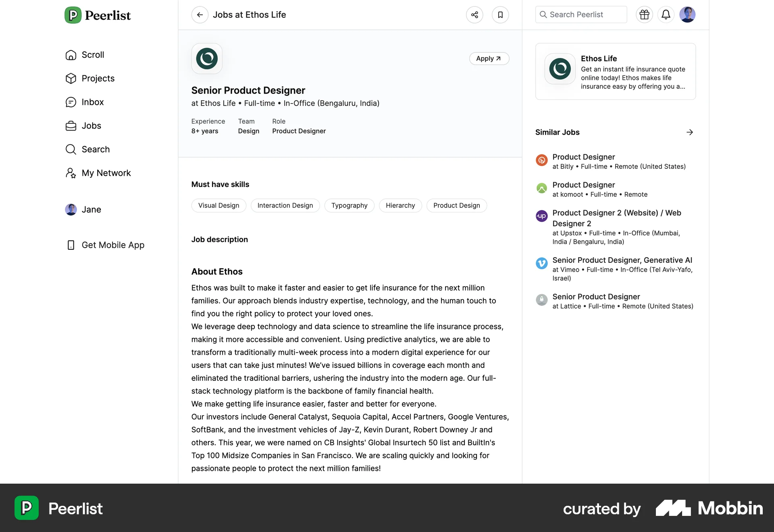This screenshot has height=532, width=774.
Task: Open the Product Designer job at Bitly
Action: [583, 157]
